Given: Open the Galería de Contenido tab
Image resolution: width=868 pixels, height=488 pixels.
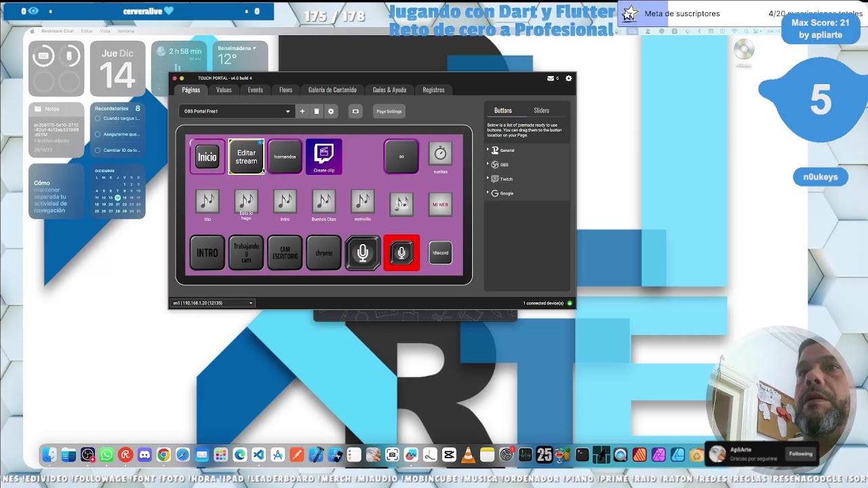Looking at the screenshot, I should tap(332, 89).
